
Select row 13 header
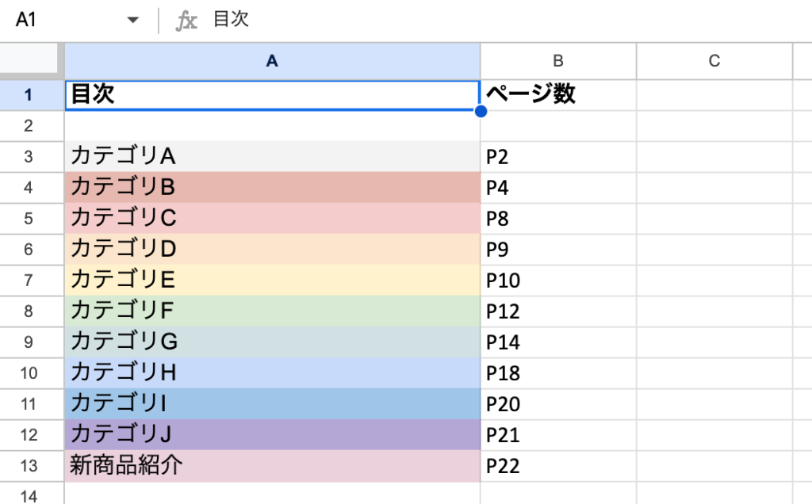click(29, 466)
